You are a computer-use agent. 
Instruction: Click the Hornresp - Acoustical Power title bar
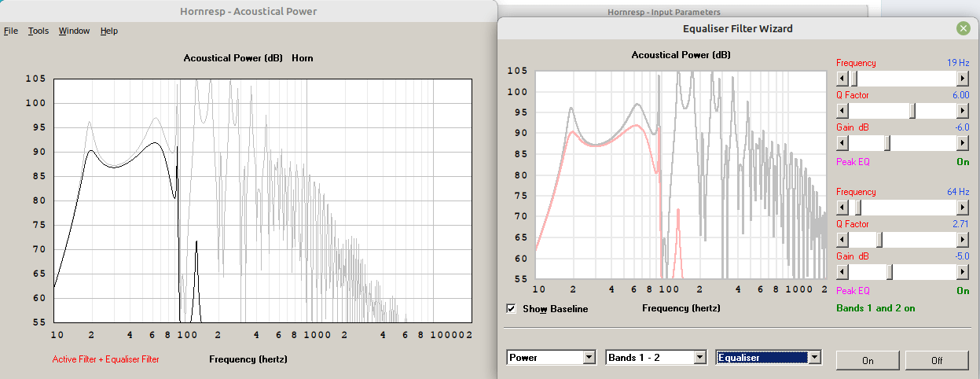tap(248, 11)
